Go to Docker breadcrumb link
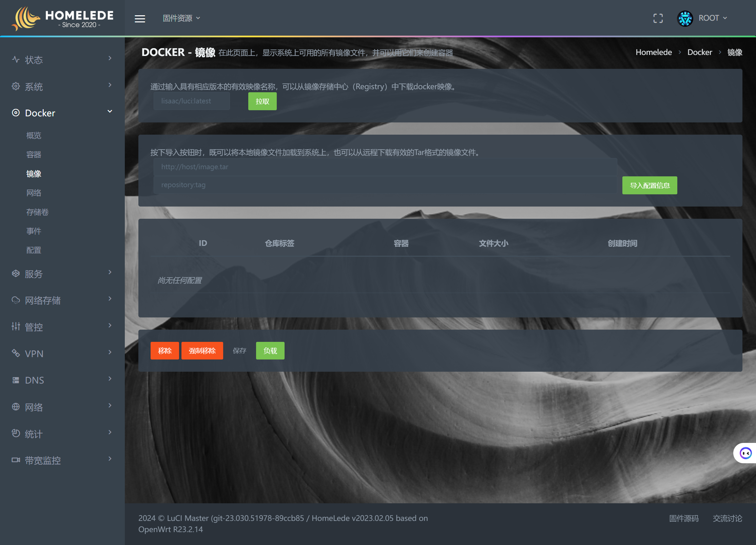Viewport: 756px width, 545px height. click(x=700, y=52)
